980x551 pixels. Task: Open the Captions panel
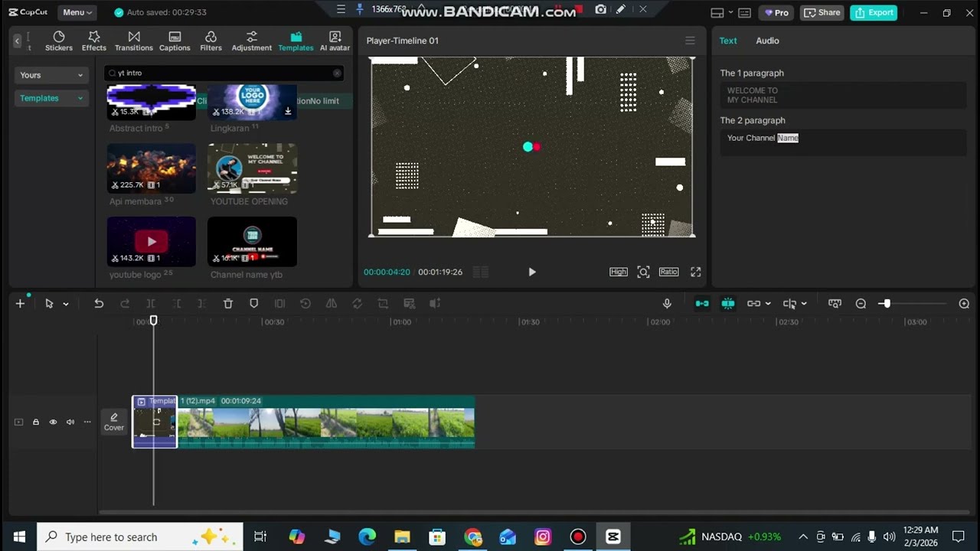click(x=175, y=41)
